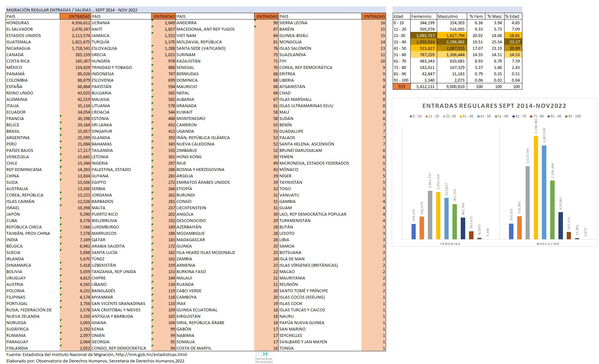Viewport: 599px width, 364px height.
Task: Select the chart title ENTRADAS REGULARES
Action: pos(494,106)
